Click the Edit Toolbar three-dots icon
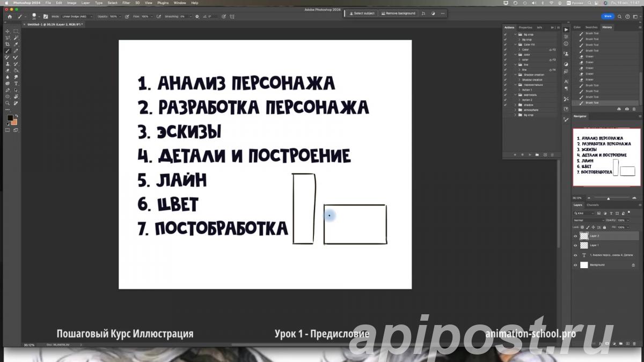The height and width of the screenshot is (362, 644). [8, 109]
